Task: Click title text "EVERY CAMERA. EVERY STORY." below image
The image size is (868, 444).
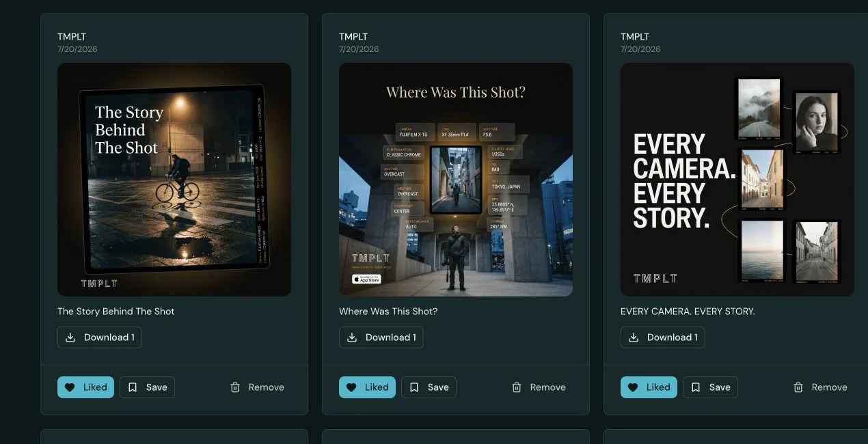Action: [x=688, y=311]
